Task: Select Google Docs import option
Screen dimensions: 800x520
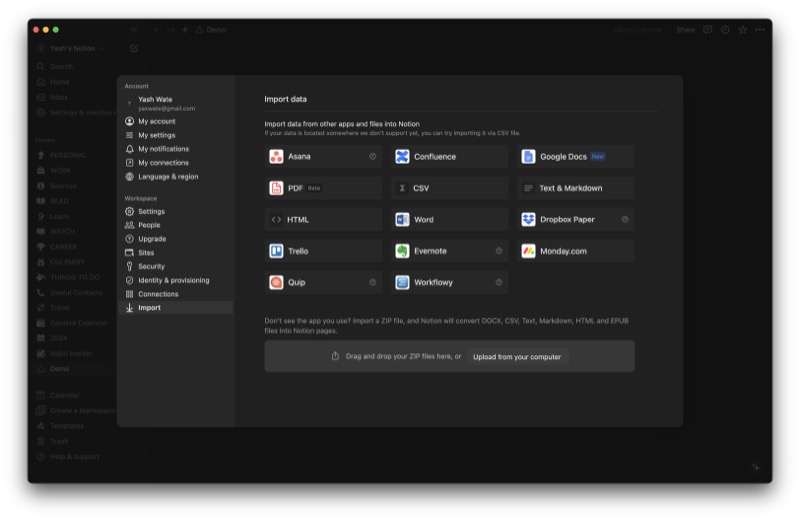Action: point(576,157)
